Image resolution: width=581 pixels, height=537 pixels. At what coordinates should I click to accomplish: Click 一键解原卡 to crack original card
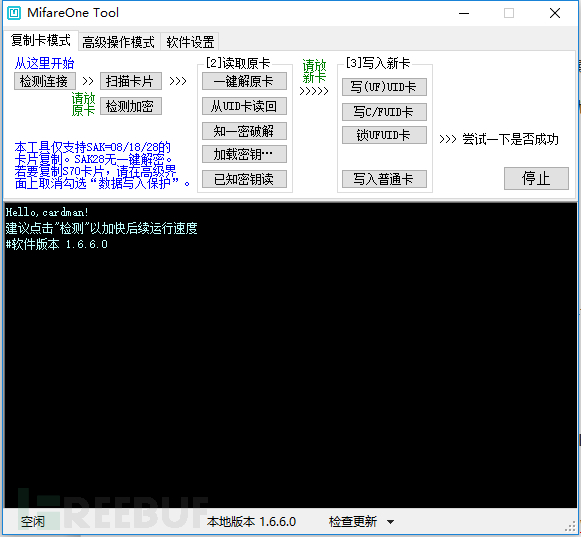point(244,81)
